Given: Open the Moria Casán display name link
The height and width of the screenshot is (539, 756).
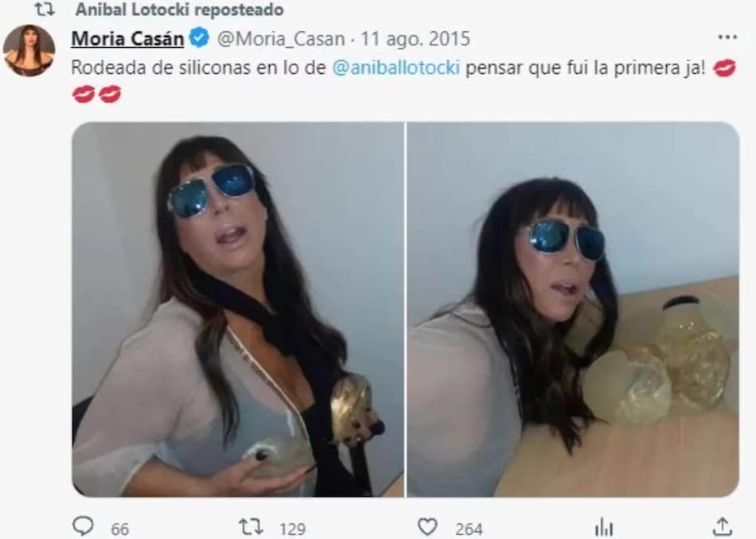Looking at the screenshot, I should coord(128,38).
